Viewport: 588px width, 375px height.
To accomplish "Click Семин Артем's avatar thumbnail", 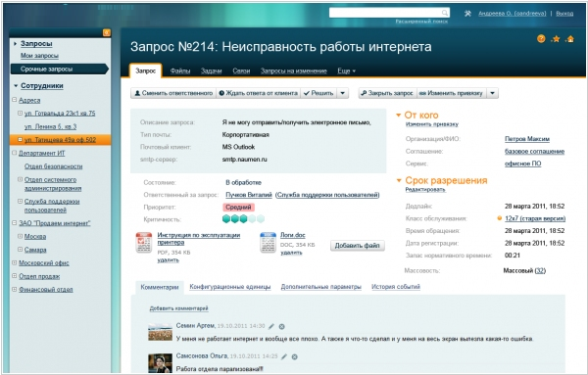I will tap(160, 332).
